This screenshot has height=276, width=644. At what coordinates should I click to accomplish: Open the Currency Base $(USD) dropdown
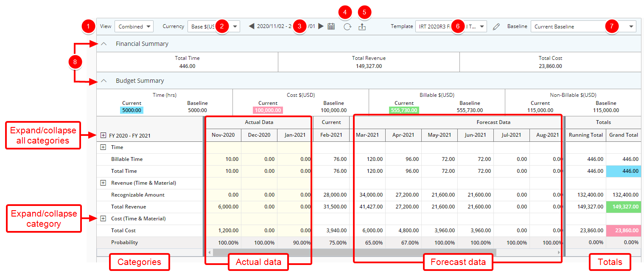click(214, 26)
